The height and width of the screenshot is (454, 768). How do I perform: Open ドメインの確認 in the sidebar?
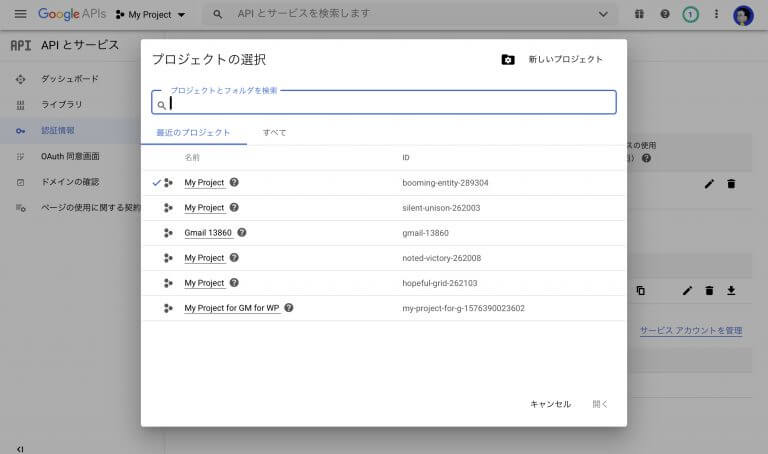tap(70, 182)
